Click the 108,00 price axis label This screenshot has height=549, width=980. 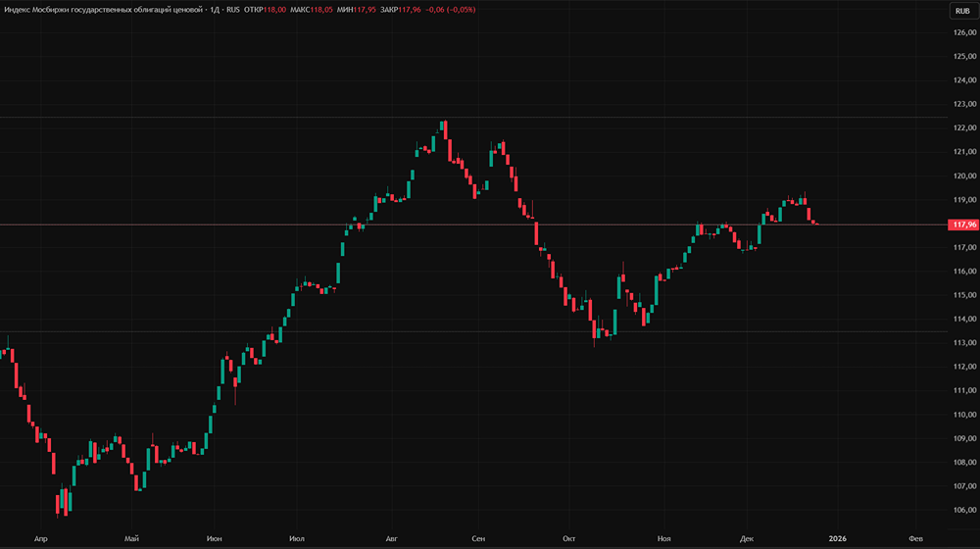[965, 462]
